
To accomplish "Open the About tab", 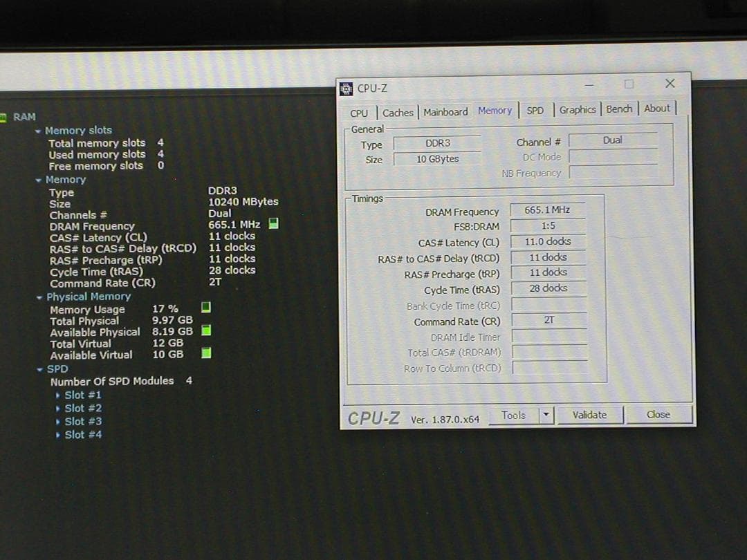I will click(657, 109).
